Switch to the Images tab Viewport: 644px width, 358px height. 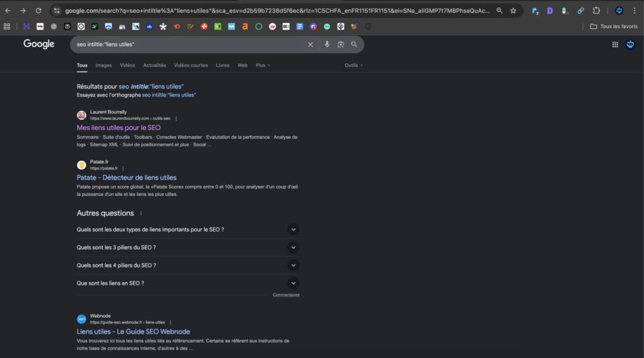[104, 65]
